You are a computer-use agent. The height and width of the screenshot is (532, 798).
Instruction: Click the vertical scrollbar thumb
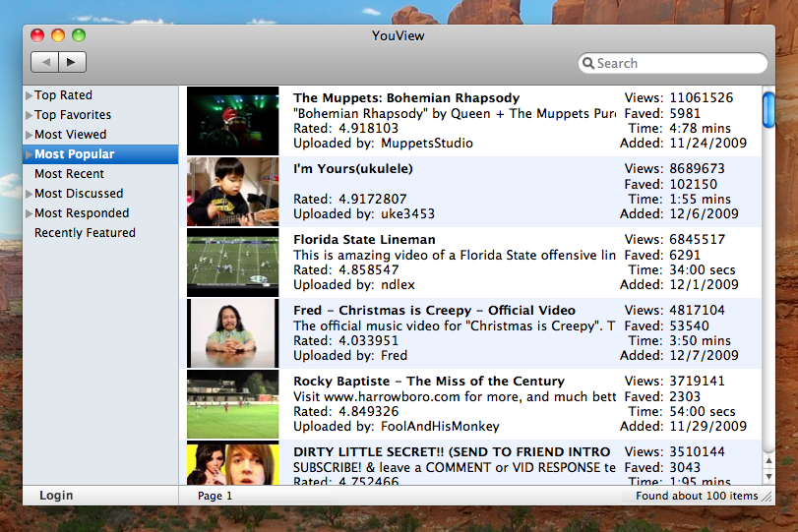[x=768, y=110]
